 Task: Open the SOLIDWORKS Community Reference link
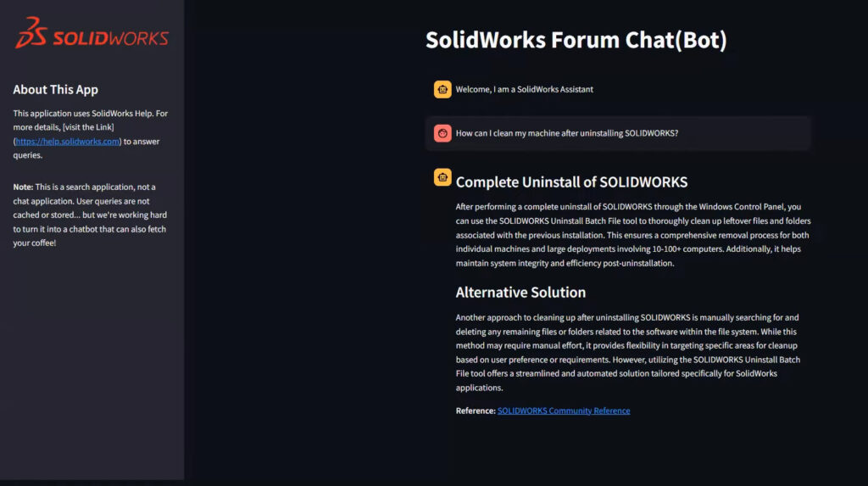click(x=564, y=411)
